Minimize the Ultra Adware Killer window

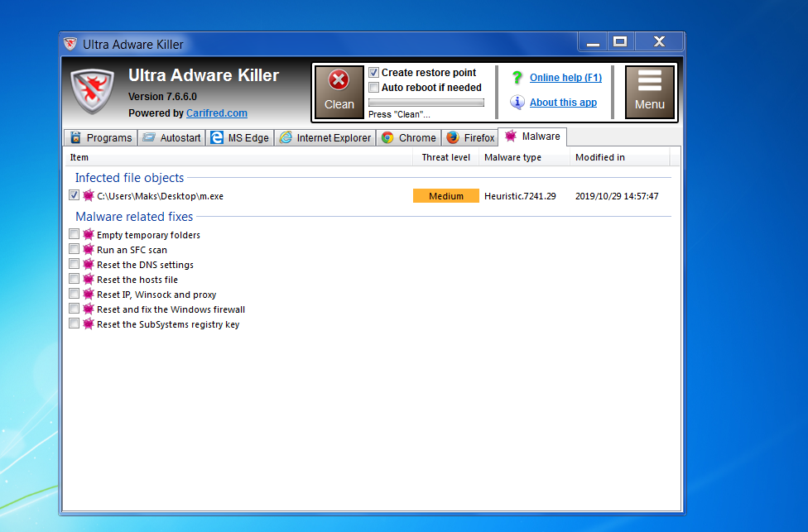tap(593, 41)
